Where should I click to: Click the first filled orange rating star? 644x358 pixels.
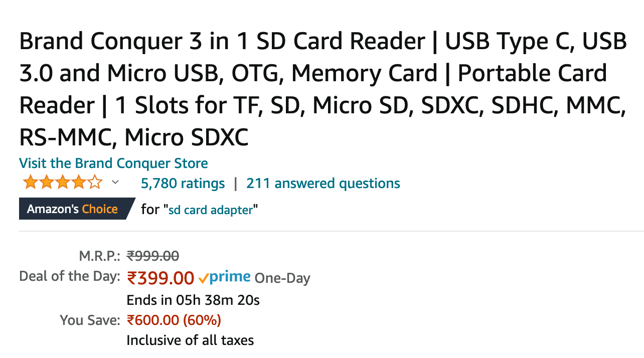click(30, 183)
